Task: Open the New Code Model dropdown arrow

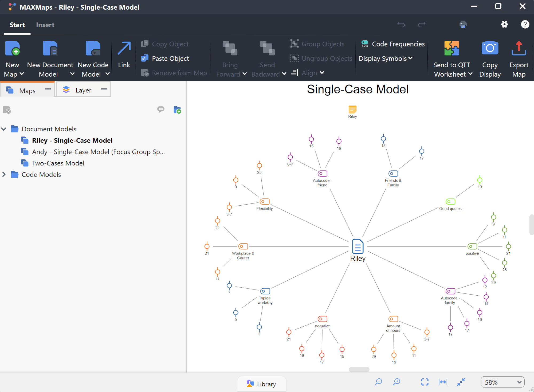Action: coord(107,74)
